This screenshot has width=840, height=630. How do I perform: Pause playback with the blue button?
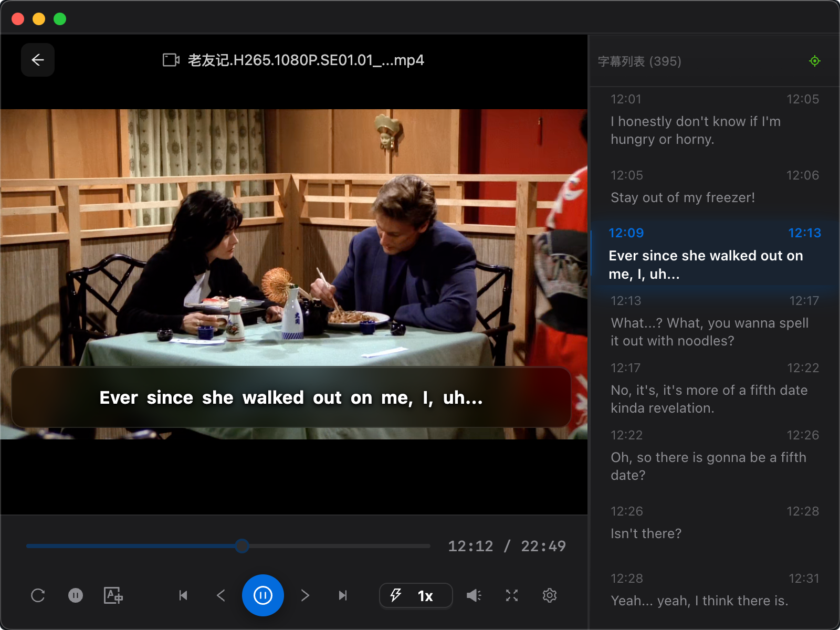(x=263, y=595)
